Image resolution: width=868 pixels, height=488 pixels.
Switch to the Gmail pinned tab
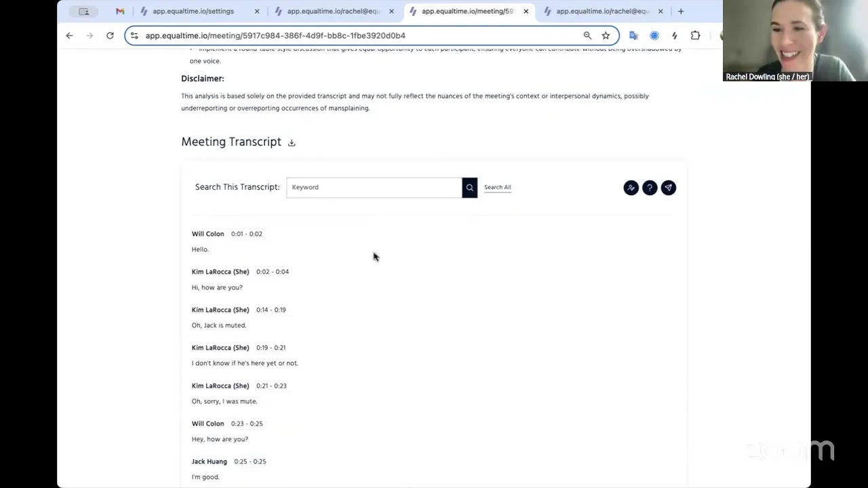120,11
